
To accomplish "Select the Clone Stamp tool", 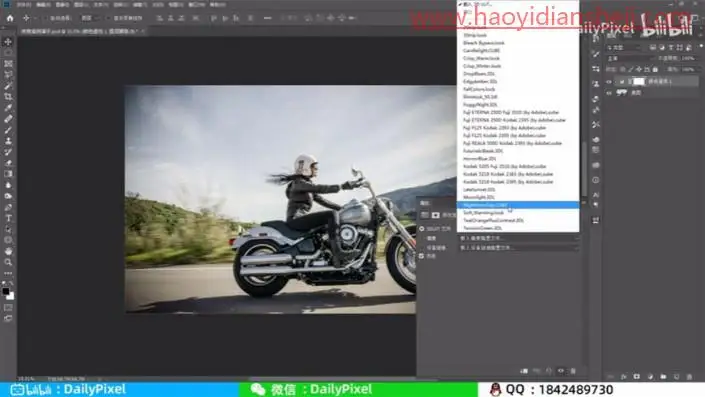I will [x=8, y=141].
